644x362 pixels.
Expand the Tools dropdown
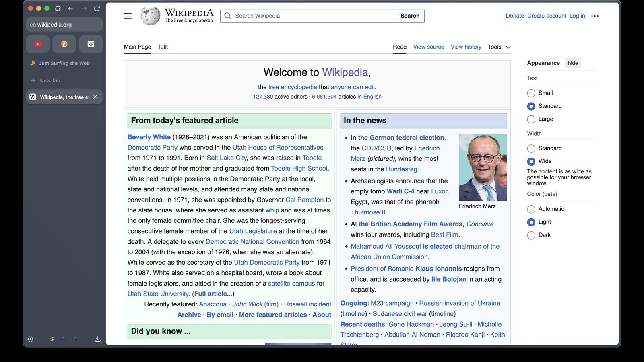point(499,47)
